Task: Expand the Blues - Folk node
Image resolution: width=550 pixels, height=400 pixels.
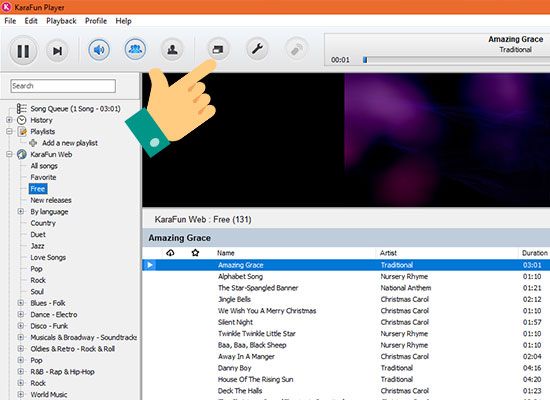Action: pos(21,303)
